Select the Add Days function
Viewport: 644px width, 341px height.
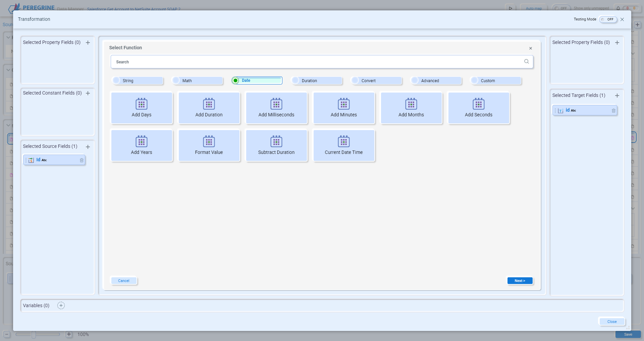pyautogui.click(x=142, y=108)
